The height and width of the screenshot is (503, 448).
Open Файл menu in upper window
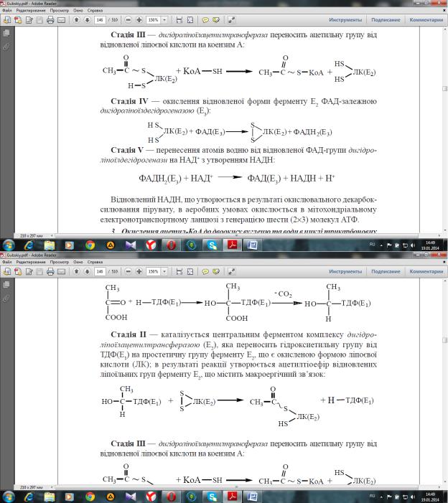(7, 10)
